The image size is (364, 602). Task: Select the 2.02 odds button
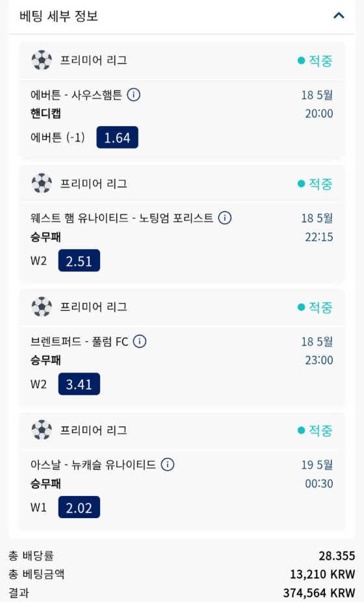[79, 507]
